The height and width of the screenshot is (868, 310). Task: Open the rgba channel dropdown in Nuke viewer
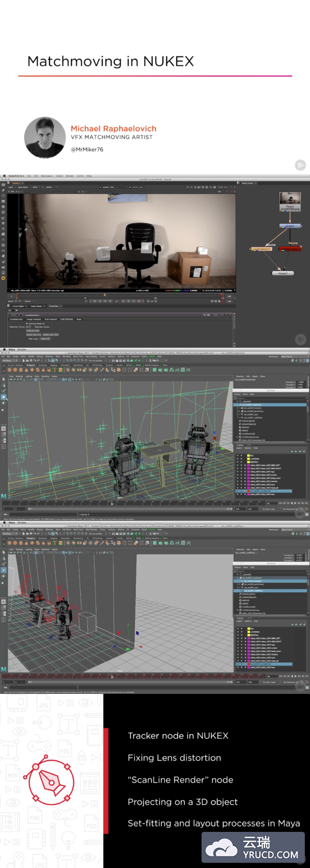click(x=11, y=187)
